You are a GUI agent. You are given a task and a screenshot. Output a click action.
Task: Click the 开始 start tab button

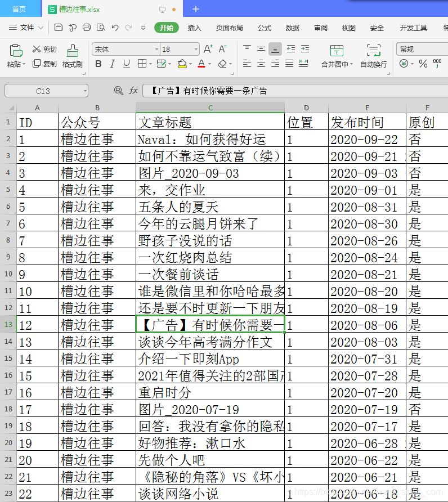(x=167, y=28)
